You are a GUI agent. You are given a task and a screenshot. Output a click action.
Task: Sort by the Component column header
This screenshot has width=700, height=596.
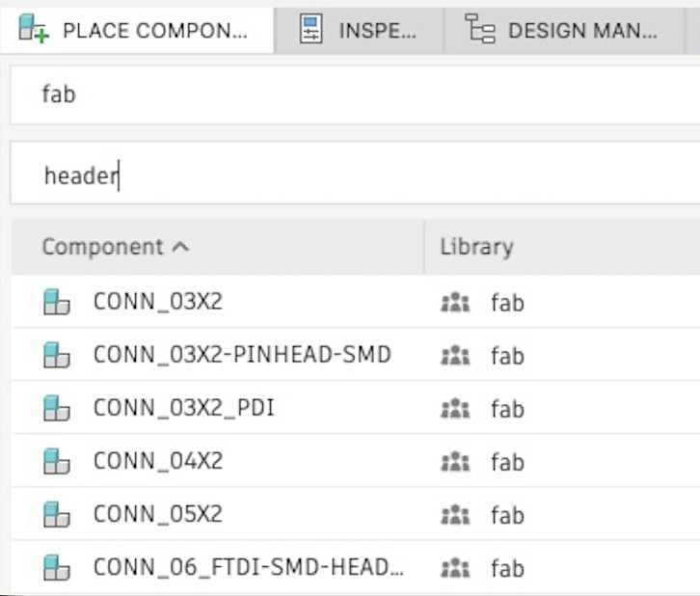tap(103, 247)
